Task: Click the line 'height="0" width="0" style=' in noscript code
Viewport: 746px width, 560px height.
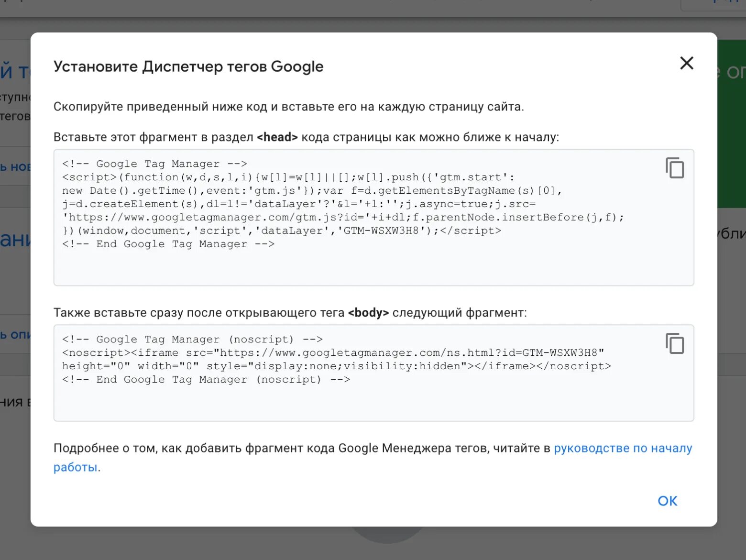Action: 337,366
